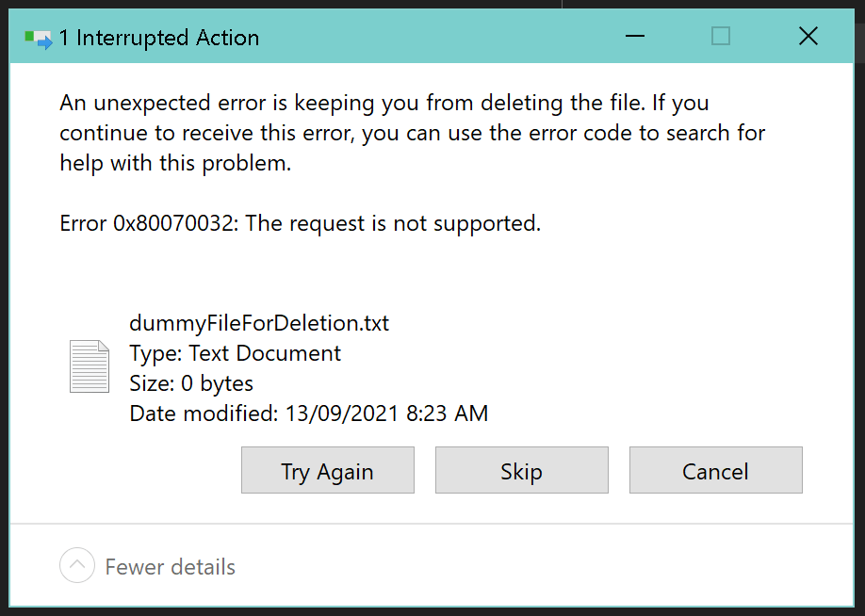
Task: Click the Size: 0 bytes line
Action: pos(191,383)
